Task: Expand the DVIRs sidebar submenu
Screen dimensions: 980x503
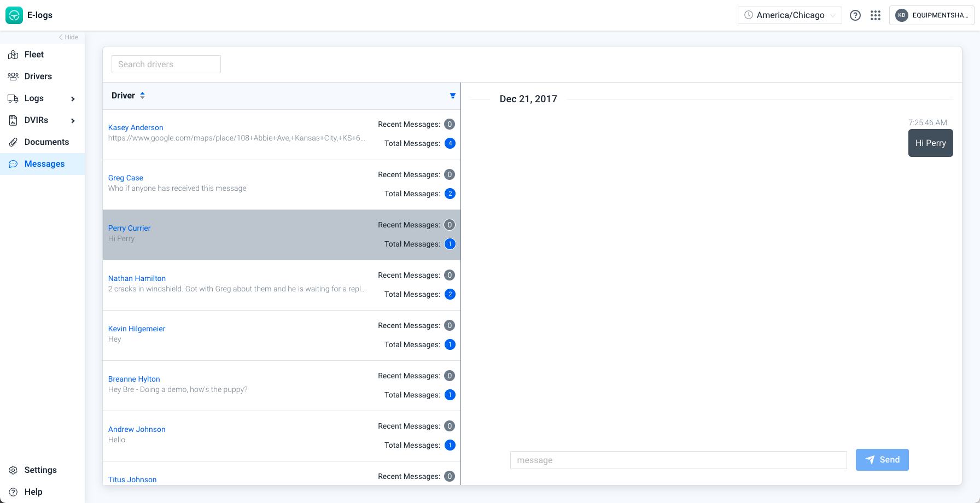Action: [73, 120]
